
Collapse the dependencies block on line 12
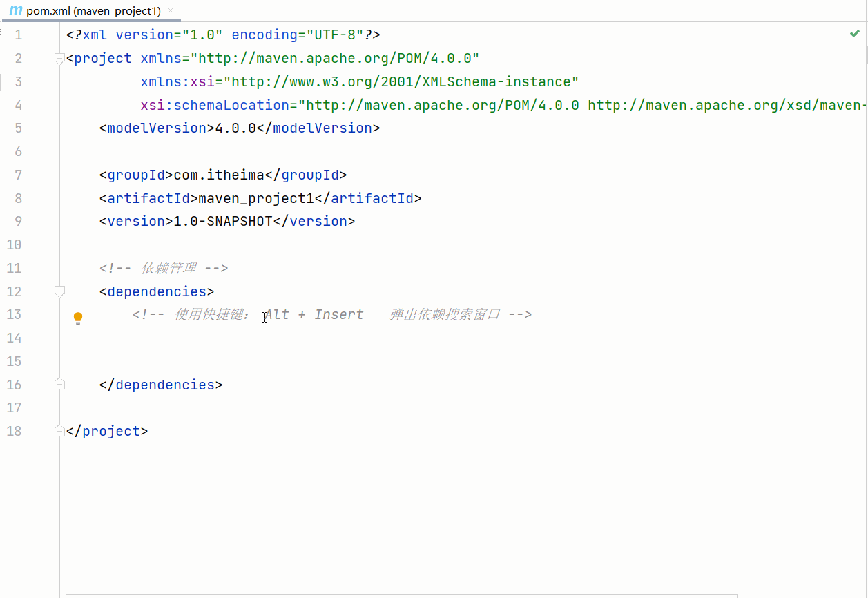60,291
